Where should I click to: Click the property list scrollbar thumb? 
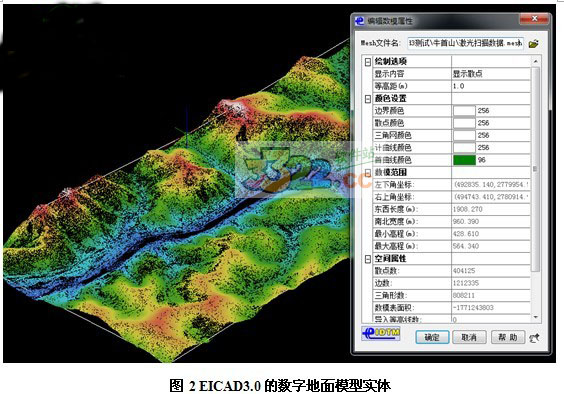536,169
